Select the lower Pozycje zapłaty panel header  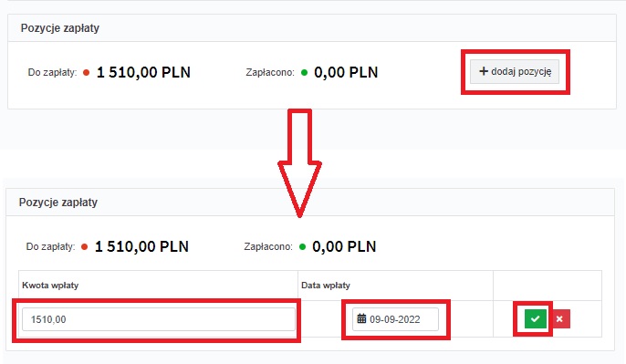(x=310, y=202)
